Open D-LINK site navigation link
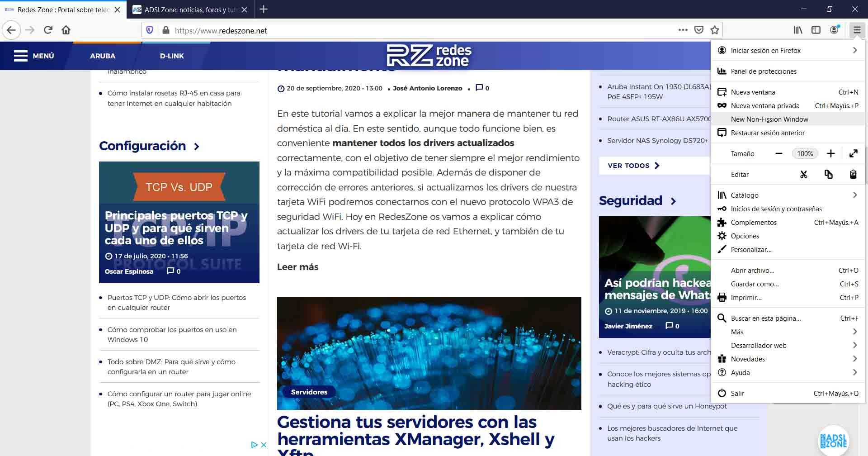Screen dimensions: 868x456 click(x=172, y=56)
